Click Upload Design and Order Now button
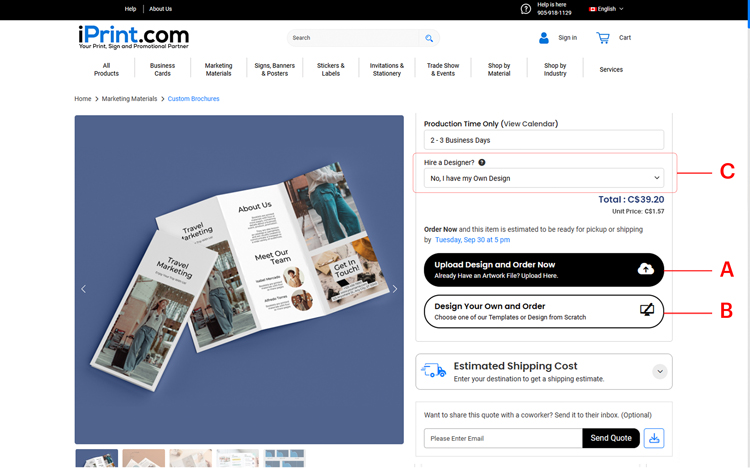The image size is (750, 468). click(544, 269)
